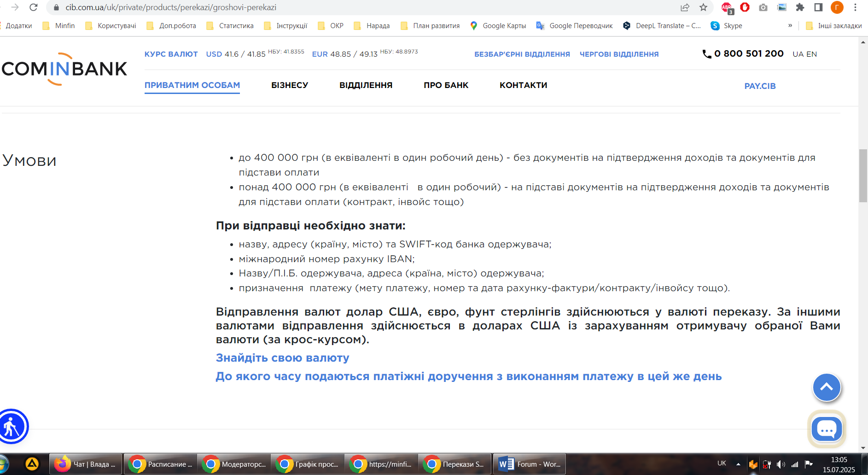
Task: Open the Інструкції bookmarks folder
Action: [x=286, y=26]
